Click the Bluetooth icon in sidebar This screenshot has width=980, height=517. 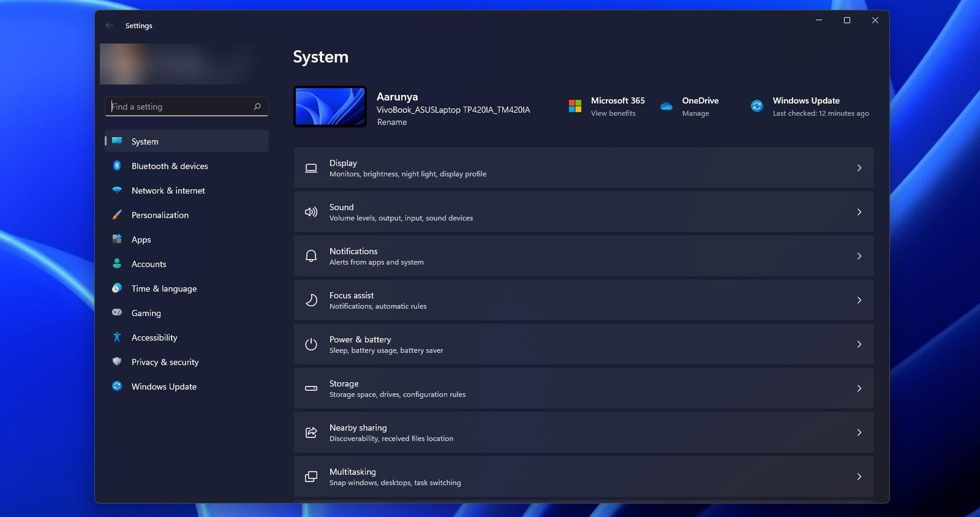pos(117,165)
